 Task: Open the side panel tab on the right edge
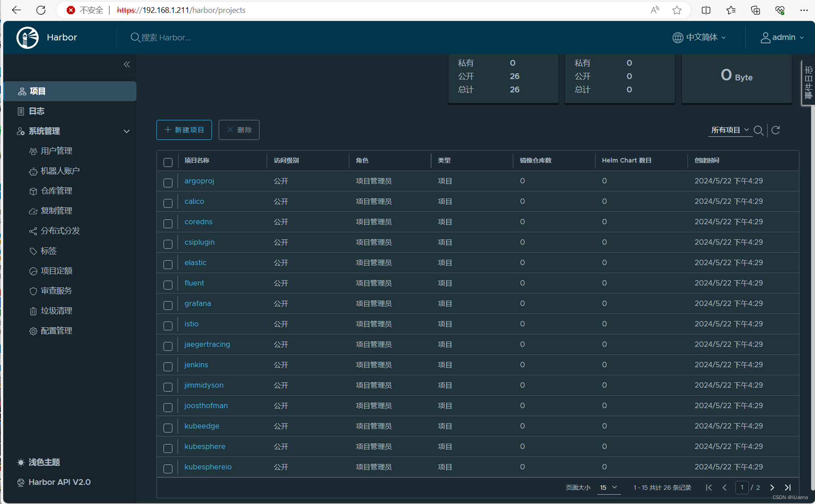(x=808, y=83)
